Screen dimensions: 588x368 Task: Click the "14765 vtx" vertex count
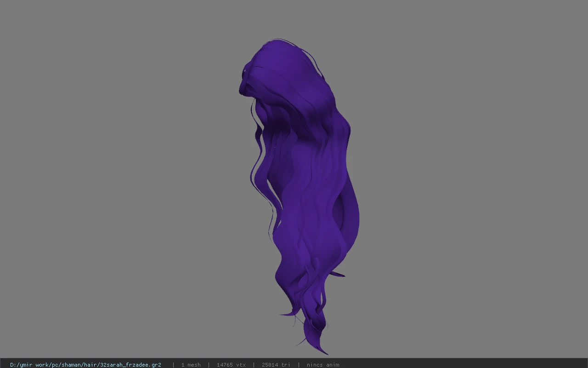(x=231, y=365)
